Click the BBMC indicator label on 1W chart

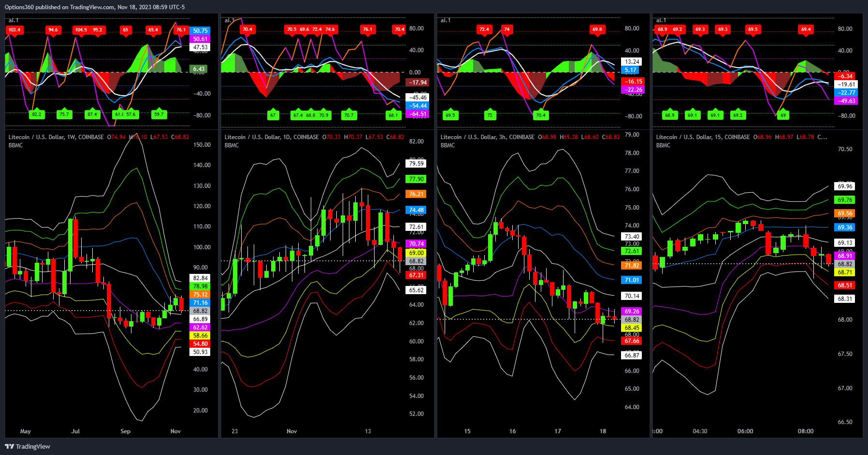tap(15, 145)
